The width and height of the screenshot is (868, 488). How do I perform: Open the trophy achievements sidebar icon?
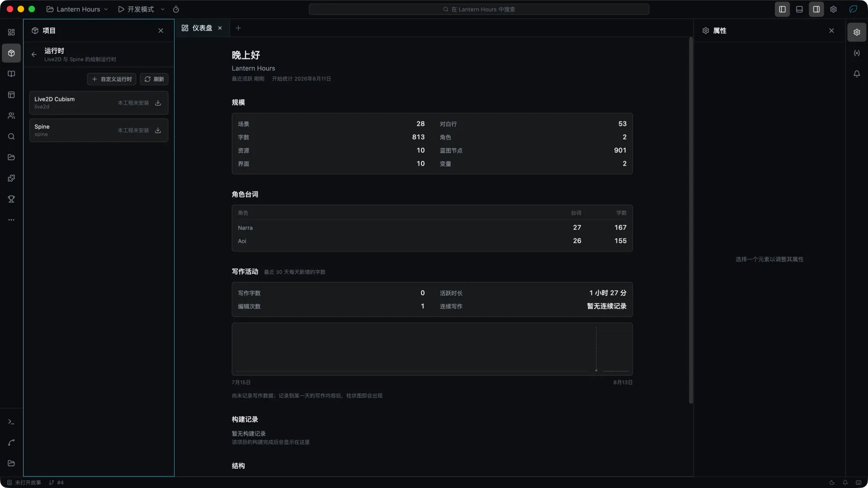(12, 199)
